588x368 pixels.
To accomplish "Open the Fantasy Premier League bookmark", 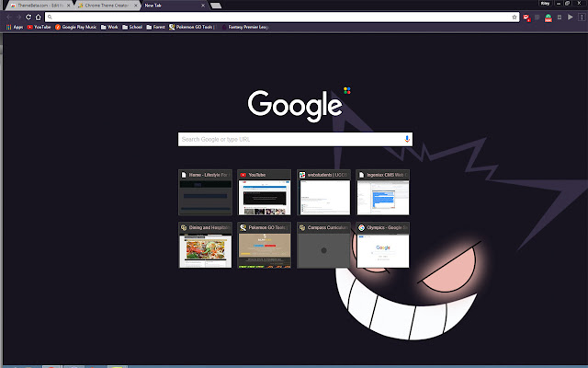I will pyautogui.click(x=245, y=27).
